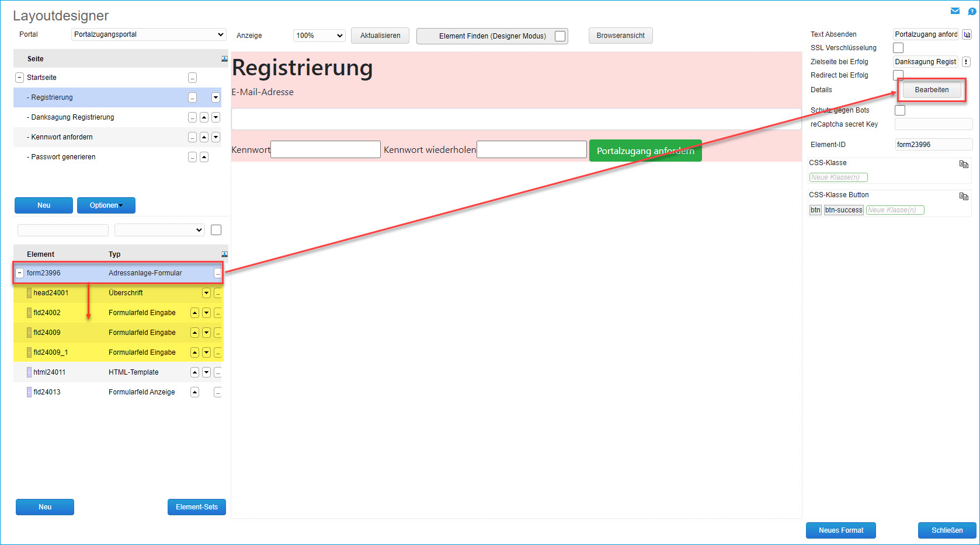Click exclamation icon beside Zielseite bei Erfolg
Screen dimensions: 980x545
click(x=966, y=62)
